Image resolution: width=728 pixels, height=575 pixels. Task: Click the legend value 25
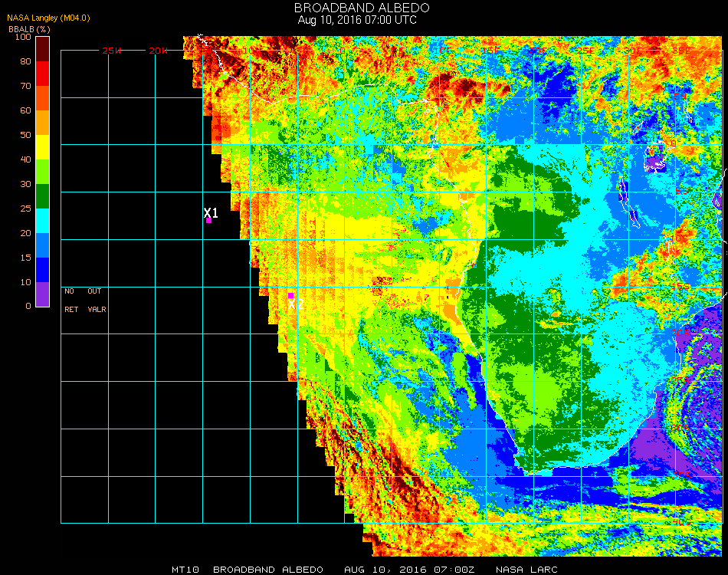click(x=25, y=209)
